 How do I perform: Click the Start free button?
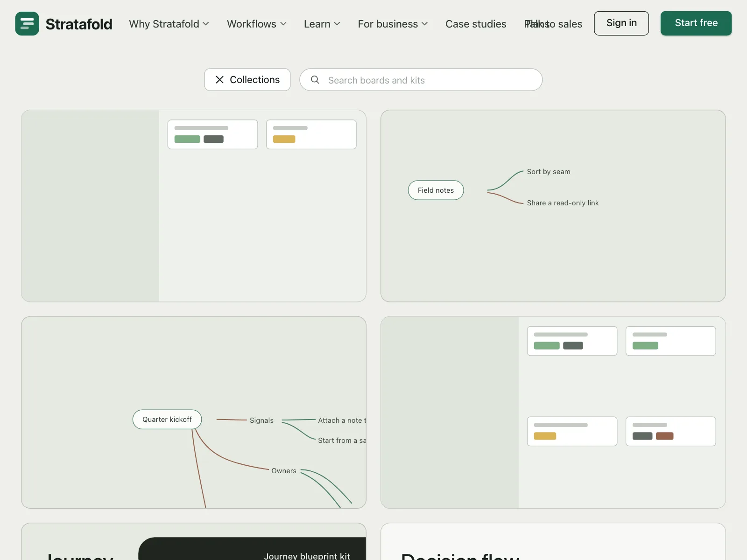(x=696, y=23)
